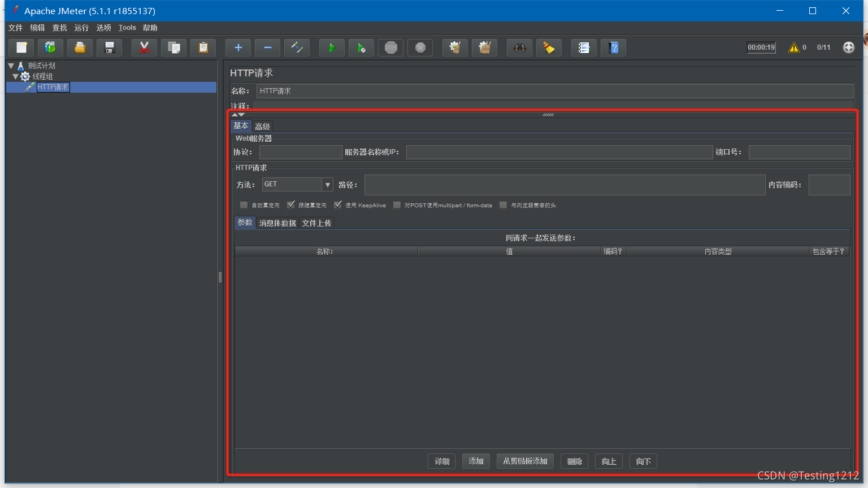Screen dimensions: 868x488
Task: Enable the 与浏览器兼容的头 checkbox
Action: (503, 205)
